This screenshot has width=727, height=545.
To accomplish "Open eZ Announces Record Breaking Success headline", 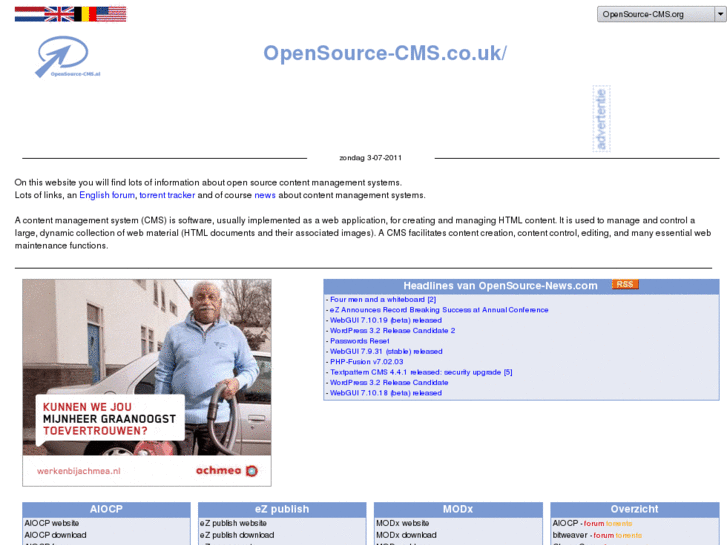I will pyautogui.click(x=439, y=310).
